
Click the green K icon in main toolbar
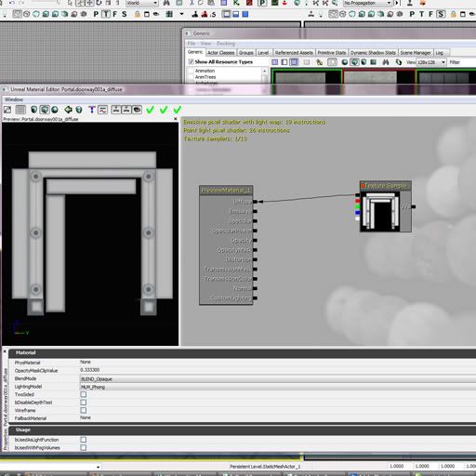click(x=236, y=3)
